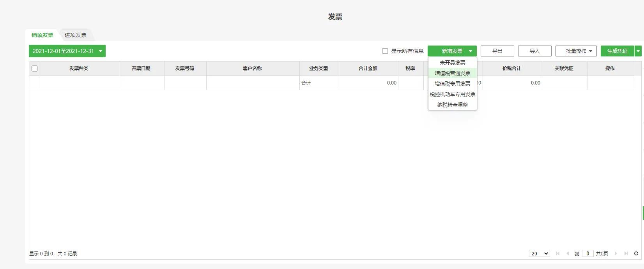
Task: Go to the first page icon
Action: coord(557,253)
